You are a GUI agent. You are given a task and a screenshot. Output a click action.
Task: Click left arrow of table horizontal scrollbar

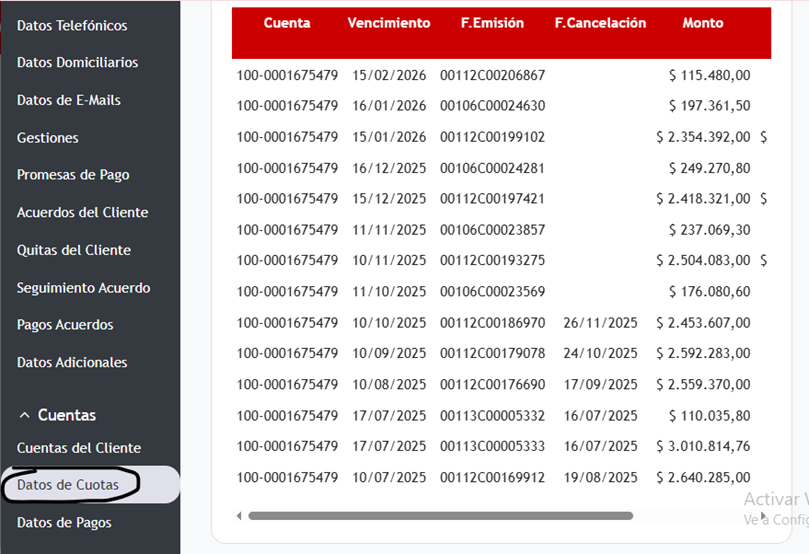coord(239,516)
